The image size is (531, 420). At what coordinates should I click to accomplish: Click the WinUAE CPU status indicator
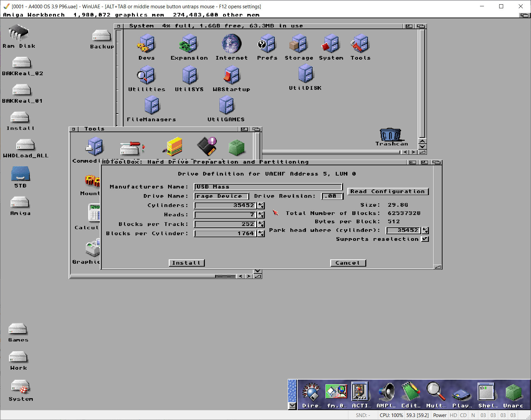point(391,415)
